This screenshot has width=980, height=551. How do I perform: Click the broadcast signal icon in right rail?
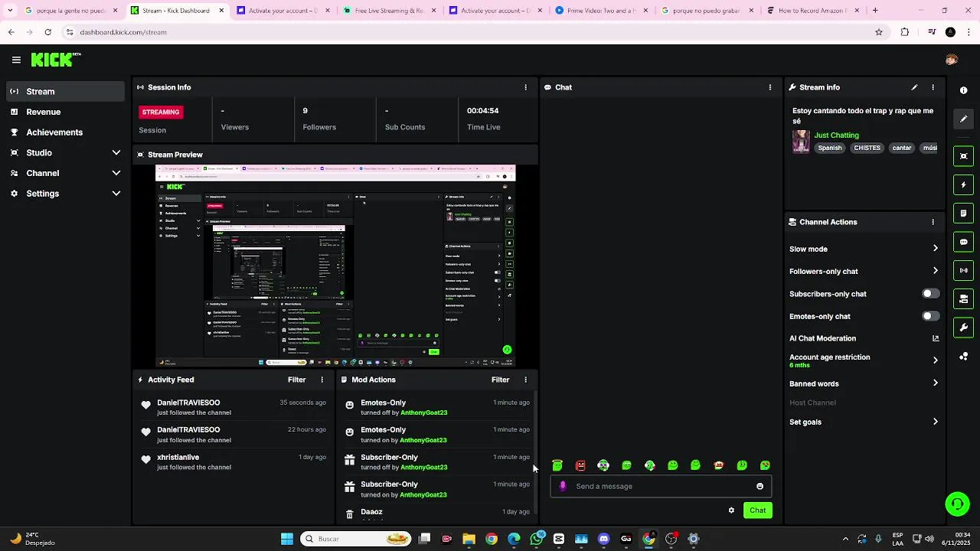point(963,270)
